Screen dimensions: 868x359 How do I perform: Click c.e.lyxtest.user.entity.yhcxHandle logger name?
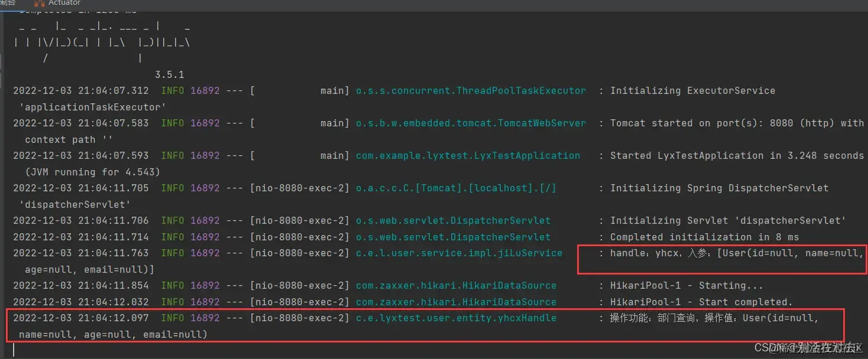coord(456,318)
